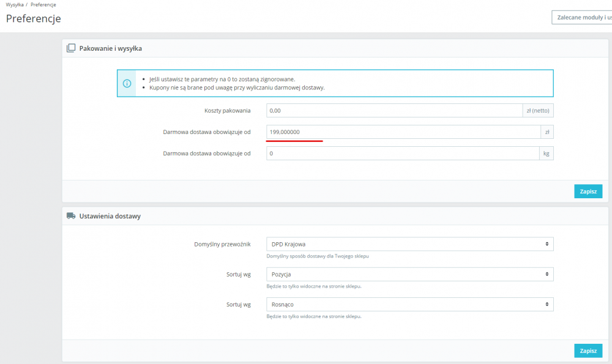The image size is (612, 364).
Task: Click the Ustawienia dostawy section header
Action: click(110, 216)
